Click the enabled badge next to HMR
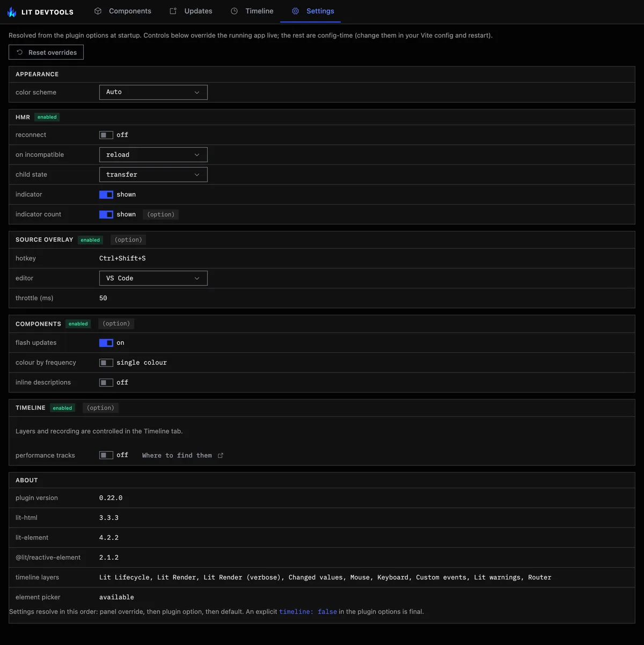Viewport: 644px width, 645px height. coord(47,117)
